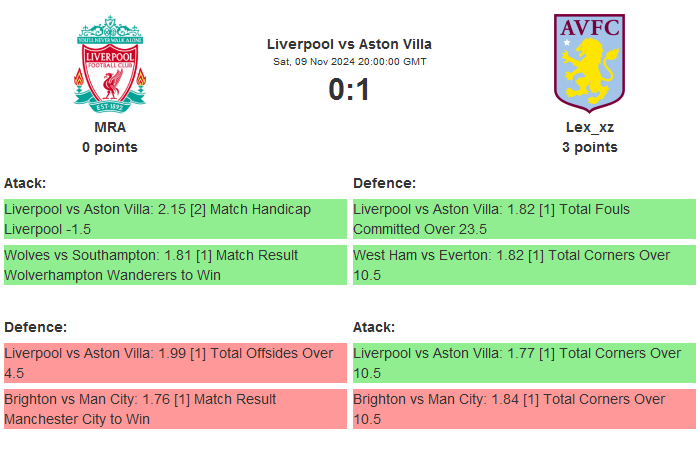Select the Total Offsides Over 4.5 bet

[x=175, y=363]
